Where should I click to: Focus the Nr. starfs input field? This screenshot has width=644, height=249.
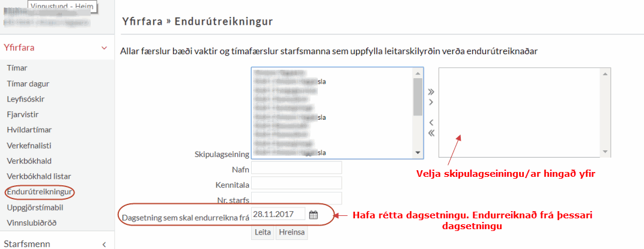coord(297,198)
